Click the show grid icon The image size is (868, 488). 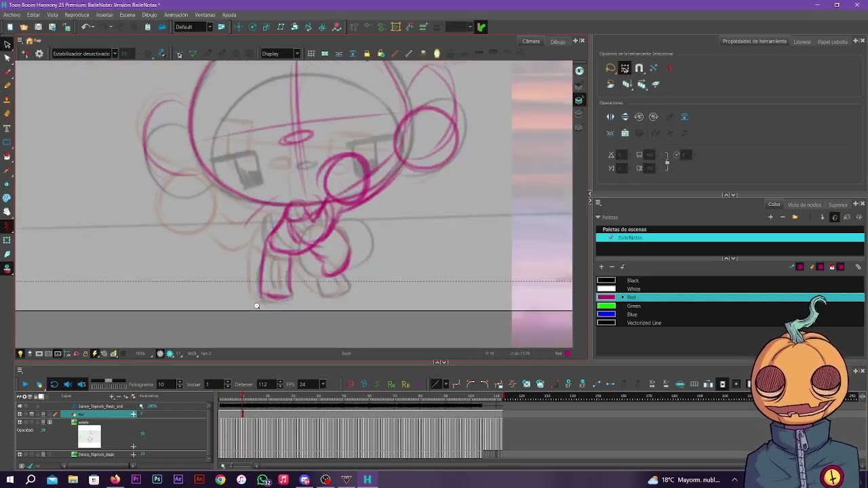pyautogui.click(x=311, y=54)
